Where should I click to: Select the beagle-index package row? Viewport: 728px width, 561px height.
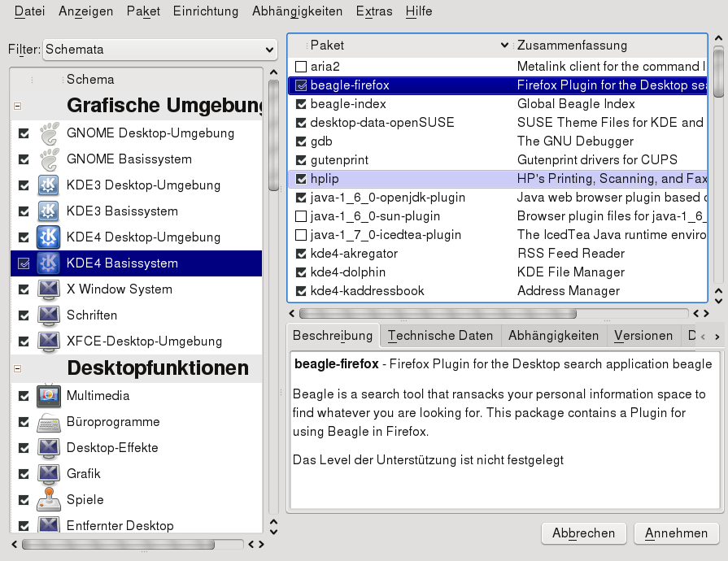(498, 104)
